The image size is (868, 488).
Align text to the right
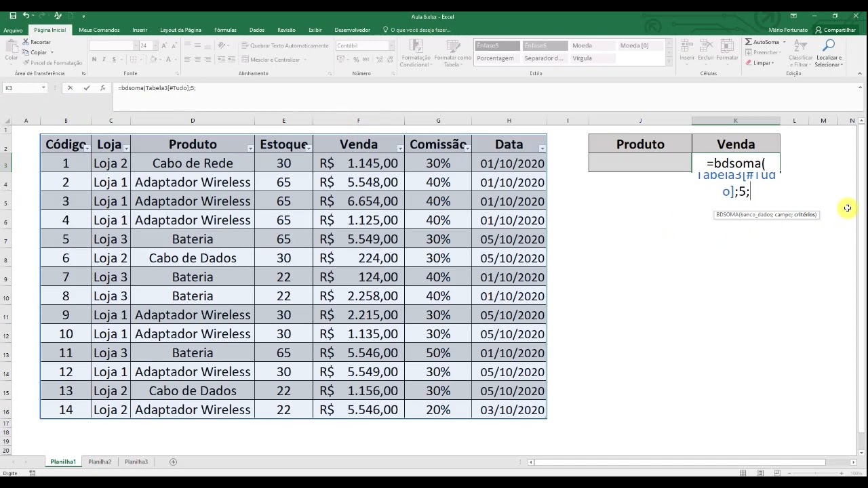pos(208,60)
